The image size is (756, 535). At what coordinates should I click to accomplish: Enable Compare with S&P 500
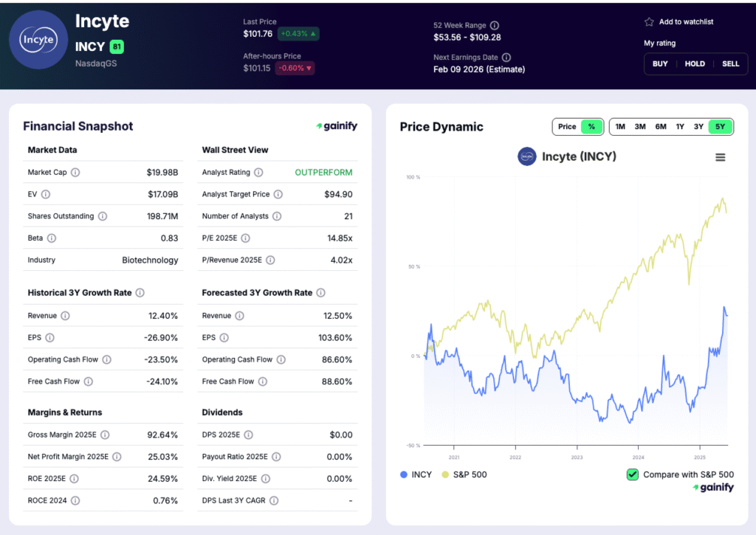[x=632, y=475]
